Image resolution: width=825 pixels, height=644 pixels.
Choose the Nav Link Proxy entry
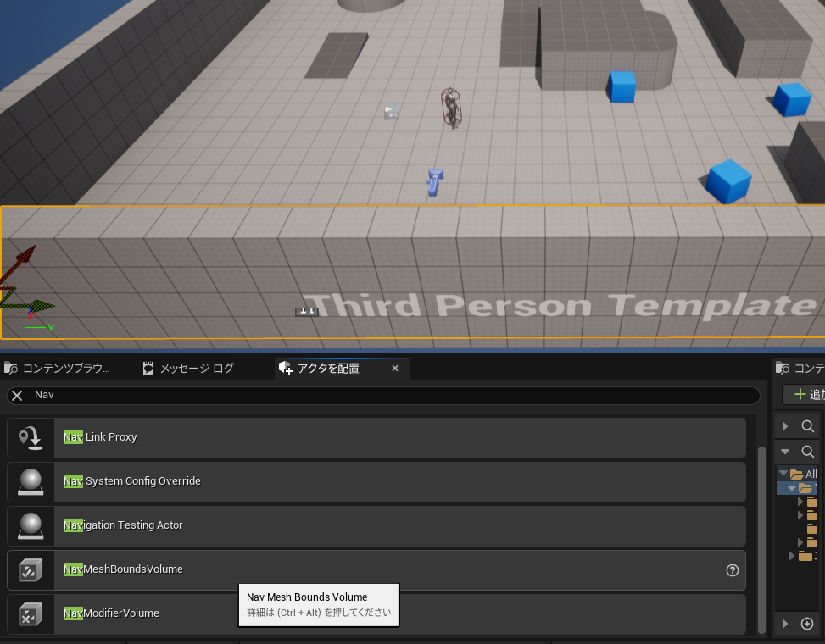[x=376, y=438]
